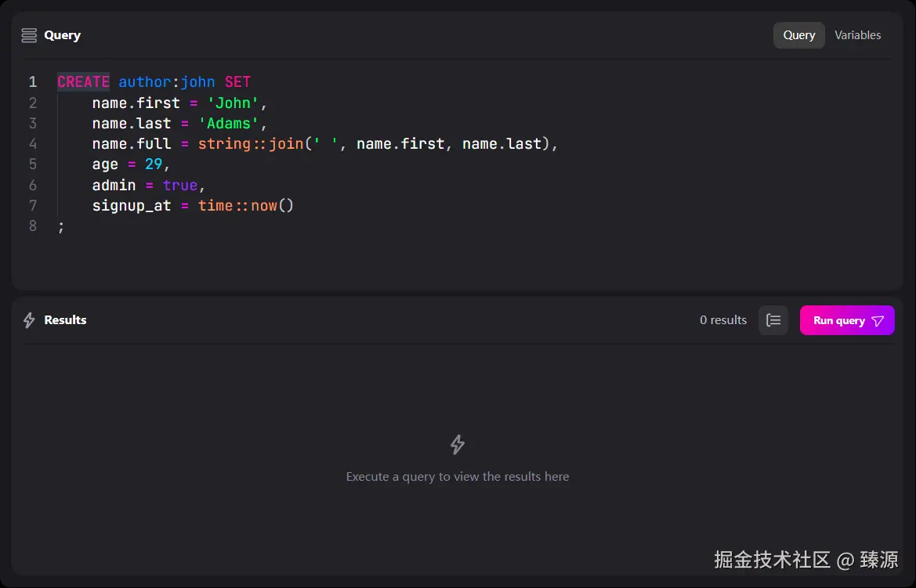Click the time::now() function

(245, 206)
